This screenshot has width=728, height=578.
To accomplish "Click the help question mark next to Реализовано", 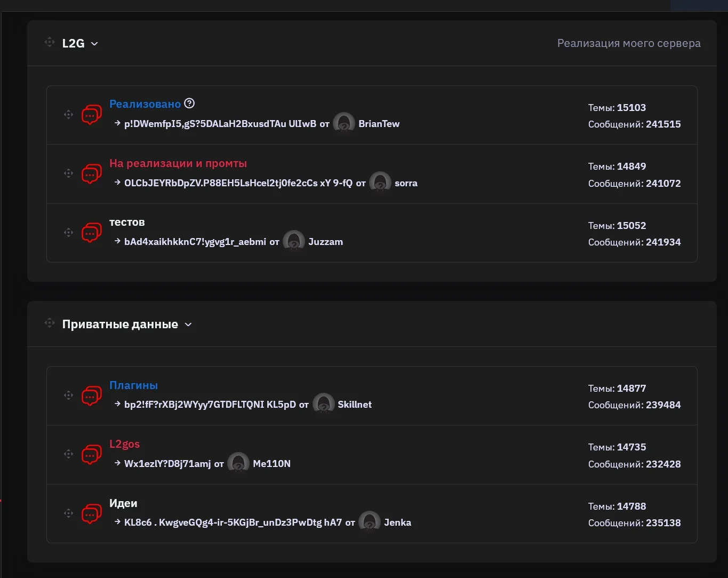I will (x=189, y=104).
